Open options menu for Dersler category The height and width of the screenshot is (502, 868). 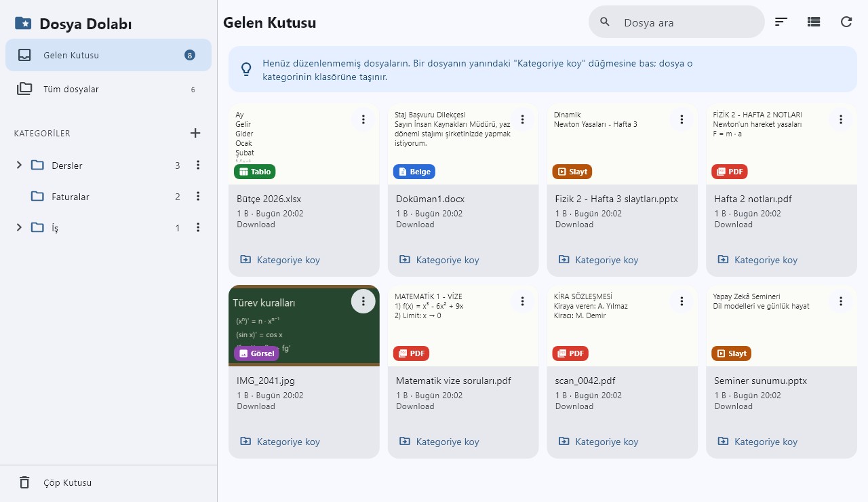point(198,165)
